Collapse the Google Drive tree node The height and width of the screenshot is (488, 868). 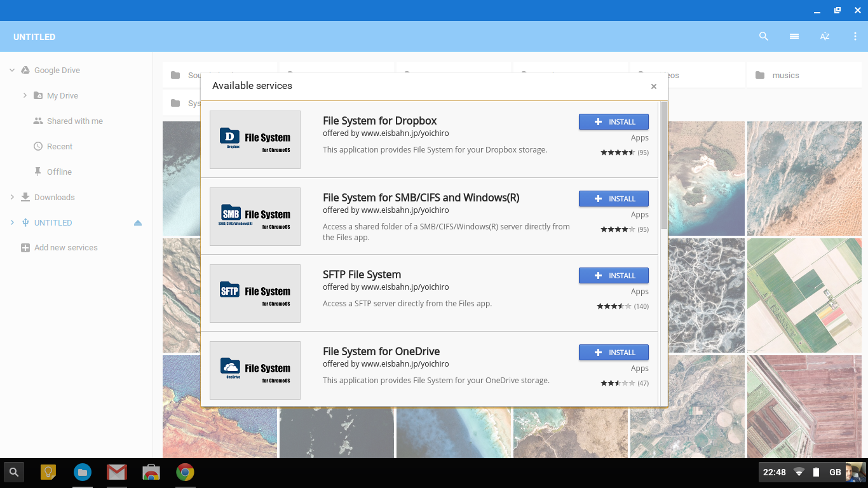pyautogui.click(x=12, y=71)
